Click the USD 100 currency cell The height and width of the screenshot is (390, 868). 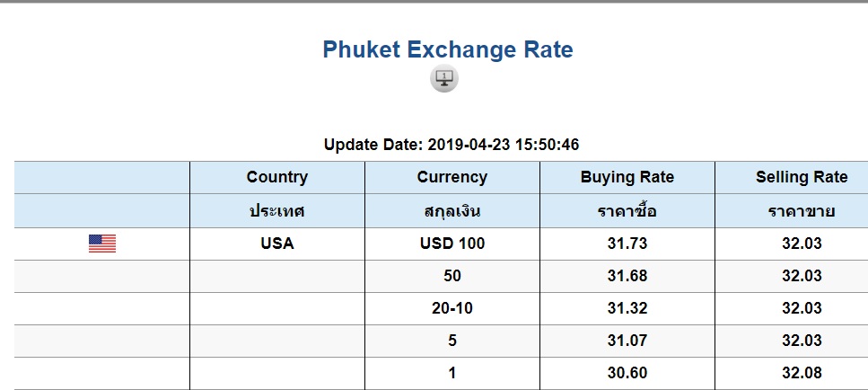click(452, 244)
